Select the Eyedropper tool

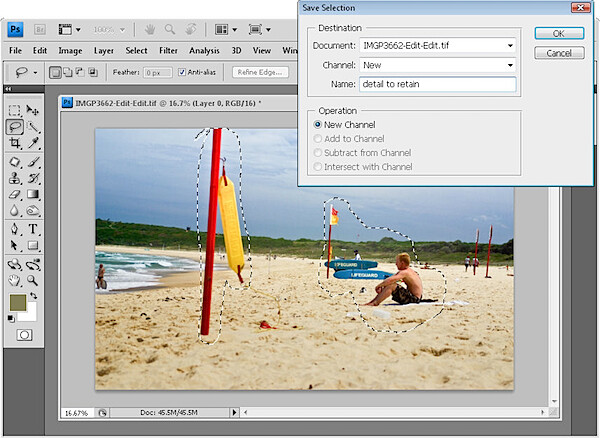tap(33, 143)
